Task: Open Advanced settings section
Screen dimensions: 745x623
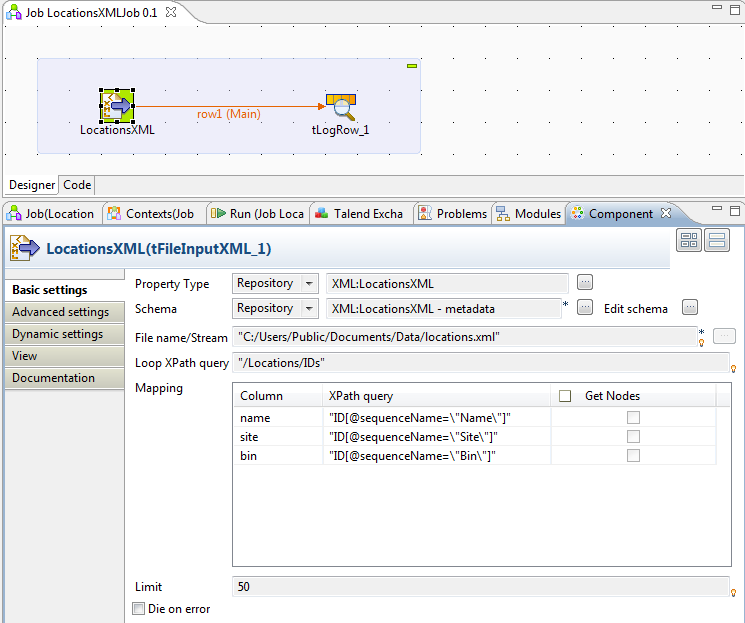Action: tap(65, 312)
